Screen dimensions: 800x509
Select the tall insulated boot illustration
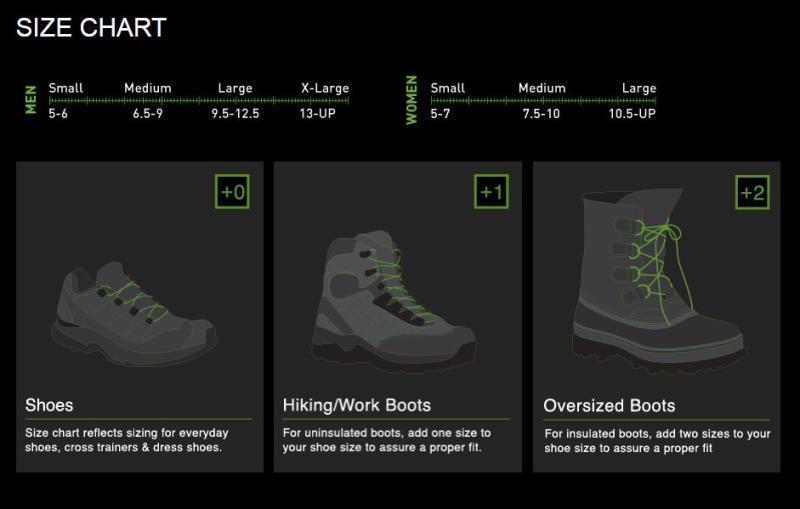658,281
